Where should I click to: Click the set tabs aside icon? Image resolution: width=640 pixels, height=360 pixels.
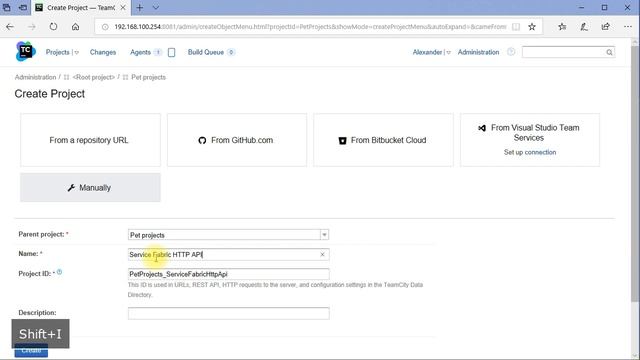(x=23, y=8)
